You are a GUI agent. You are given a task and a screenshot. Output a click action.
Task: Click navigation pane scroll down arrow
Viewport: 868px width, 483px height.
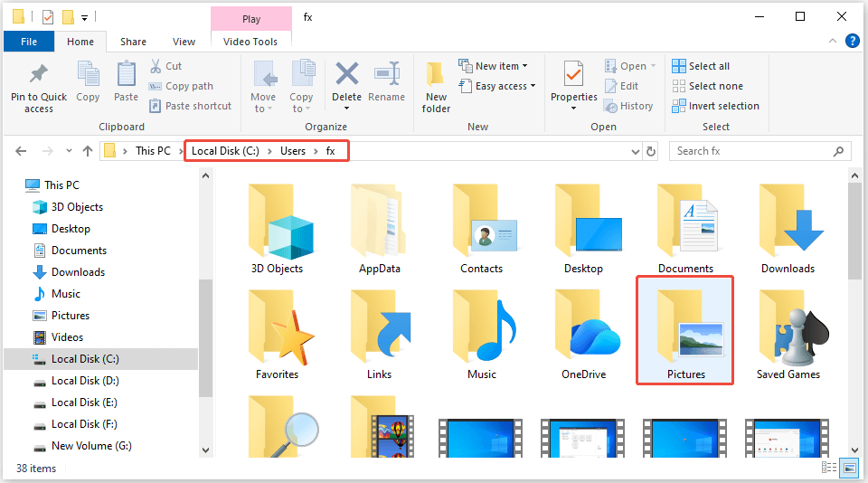pyautogui.click(x=206, y=450)
